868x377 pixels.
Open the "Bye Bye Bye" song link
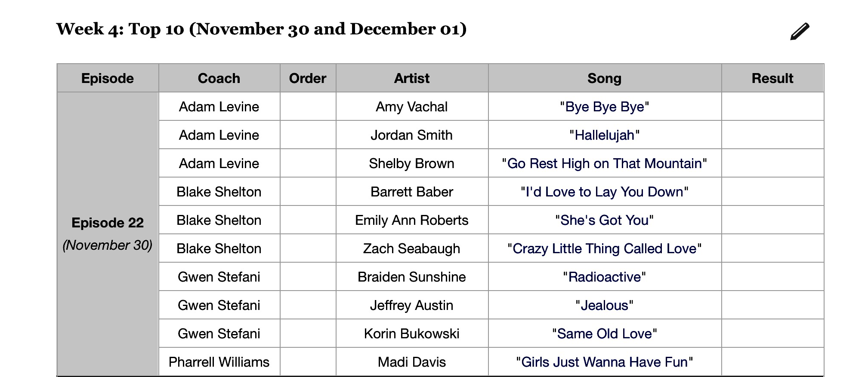[604, 107]
